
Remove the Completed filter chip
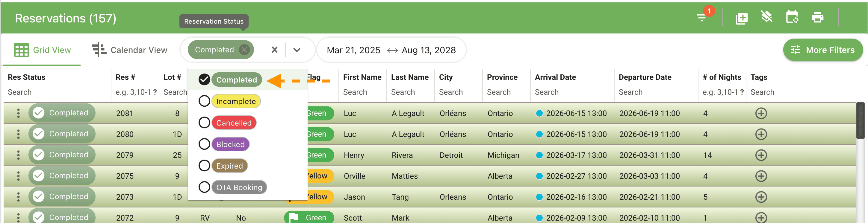click(x=244, y=50)
